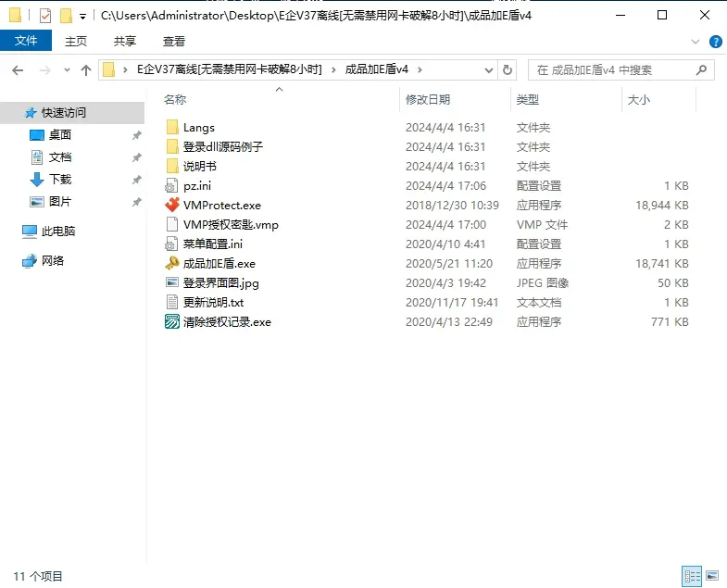Expand chevron after E企V37离线 breadcrumb

(x=332, y=70)
